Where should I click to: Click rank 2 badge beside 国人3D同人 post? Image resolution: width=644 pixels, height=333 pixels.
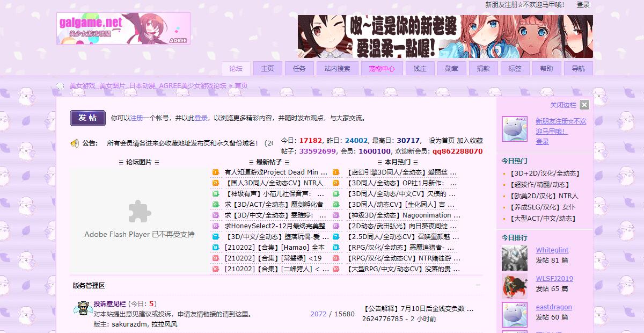point(216,183)
